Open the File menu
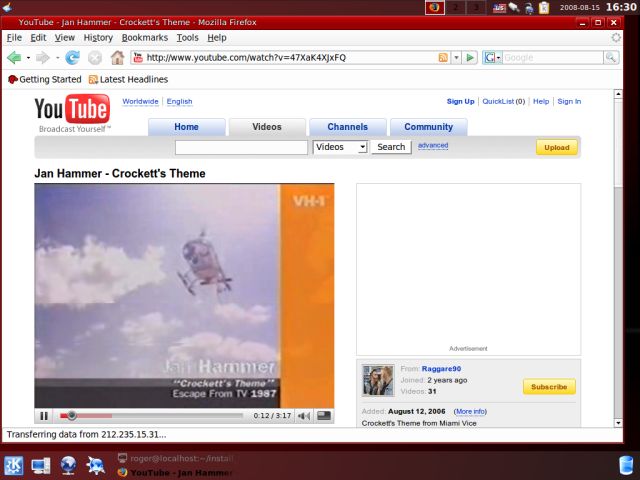Image resolution: width=640 pixels, height=480 pixels. coord(14,38)
